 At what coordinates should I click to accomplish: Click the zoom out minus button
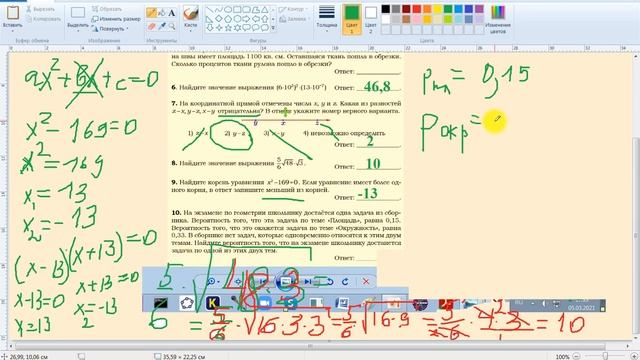(577, 356)
